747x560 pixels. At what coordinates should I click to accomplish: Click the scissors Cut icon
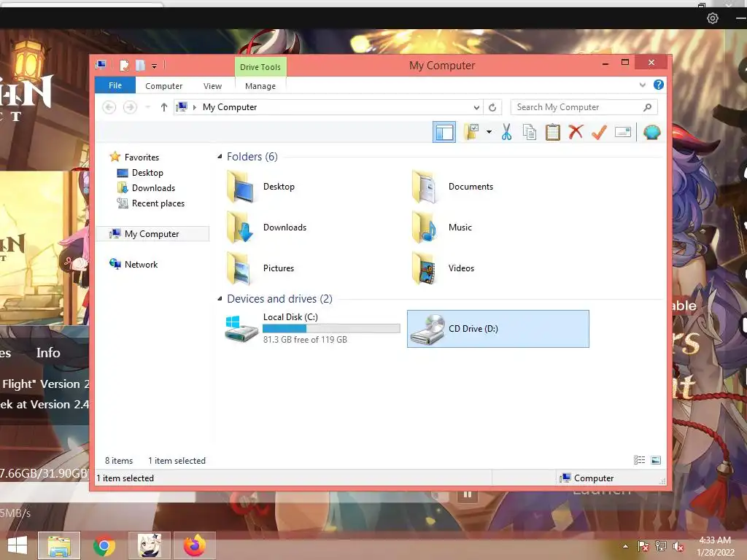[x=506, y=132]
